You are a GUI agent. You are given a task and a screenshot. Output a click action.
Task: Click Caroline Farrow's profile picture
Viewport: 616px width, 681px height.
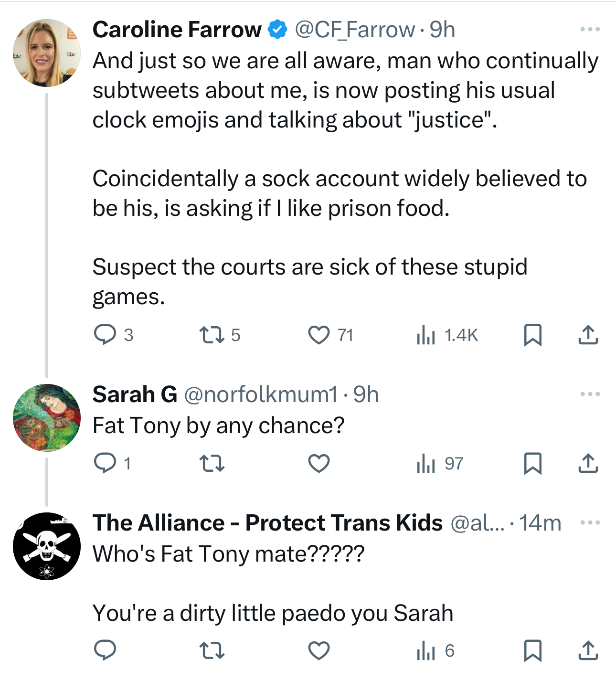pos(46,53)
